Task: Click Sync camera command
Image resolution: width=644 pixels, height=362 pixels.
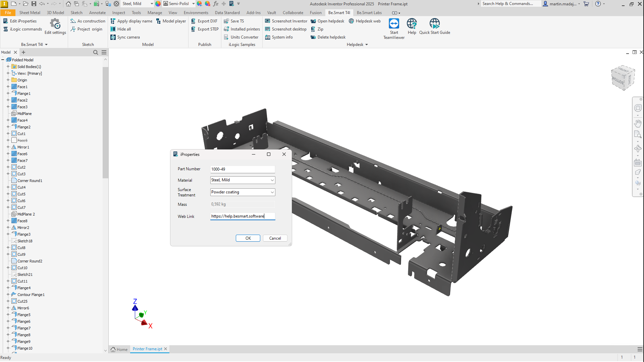Action: click(125, 37)
